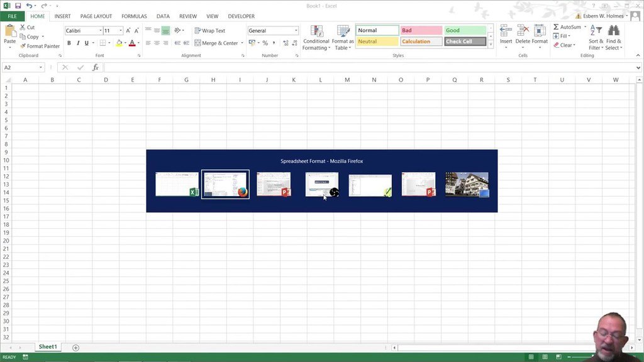Click the Clear eraser button
This screenshot has width=644, height=362.
tap(563, 45)
